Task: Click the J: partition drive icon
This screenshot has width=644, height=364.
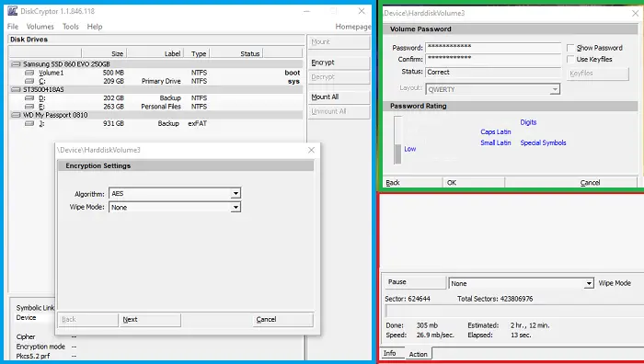Action: click(29, 123)
